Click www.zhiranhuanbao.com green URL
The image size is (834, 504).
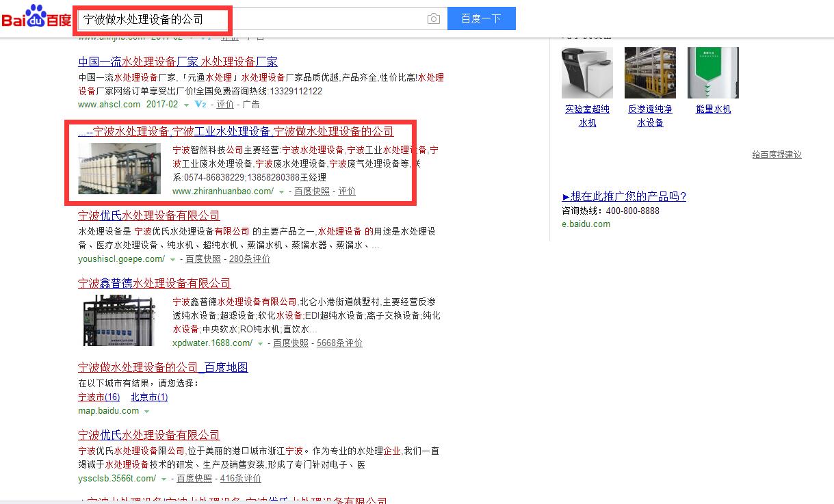[223, 191]
